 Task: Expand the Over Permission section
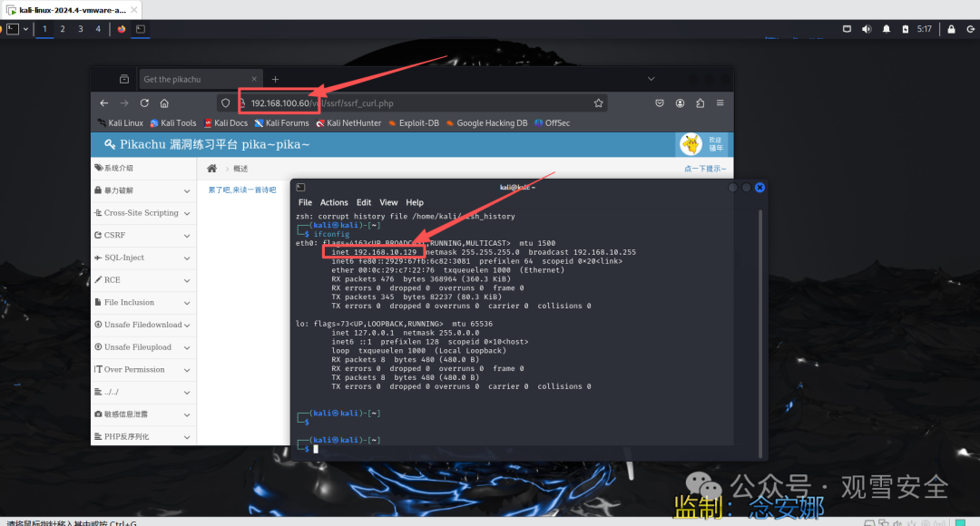pos(143,370)
